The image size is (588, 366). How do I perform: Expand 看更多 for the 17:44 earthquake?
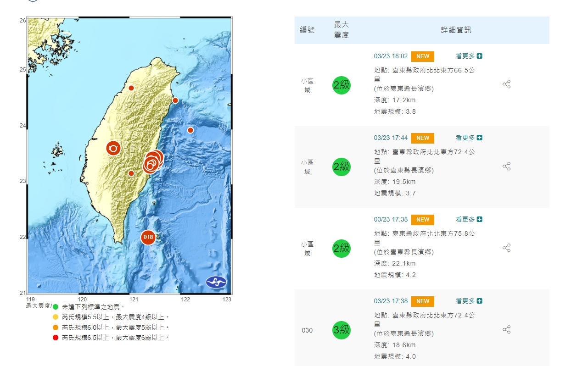[469, 138]
